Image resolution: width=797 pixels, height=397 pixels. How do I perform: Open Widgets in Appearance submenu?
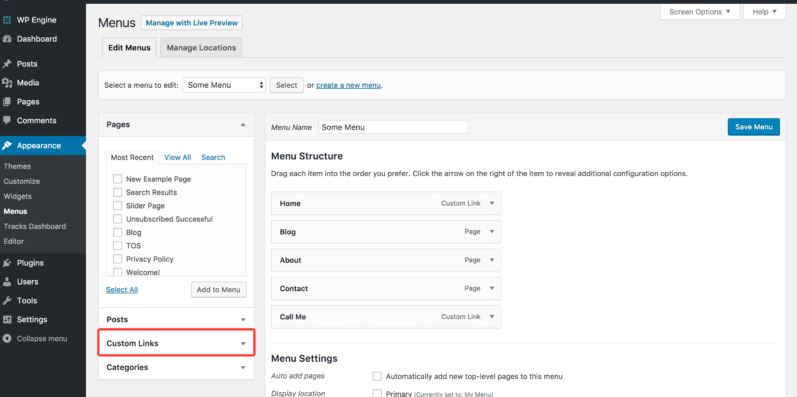(18, 196)
